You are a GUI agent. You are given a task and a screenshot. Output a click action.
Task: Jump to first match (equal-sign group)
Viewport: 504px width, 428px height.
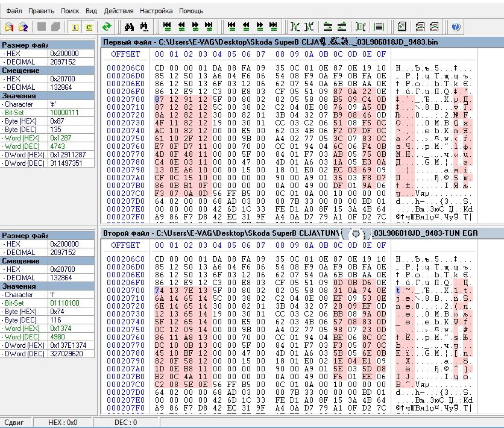[x=232, y=27]
